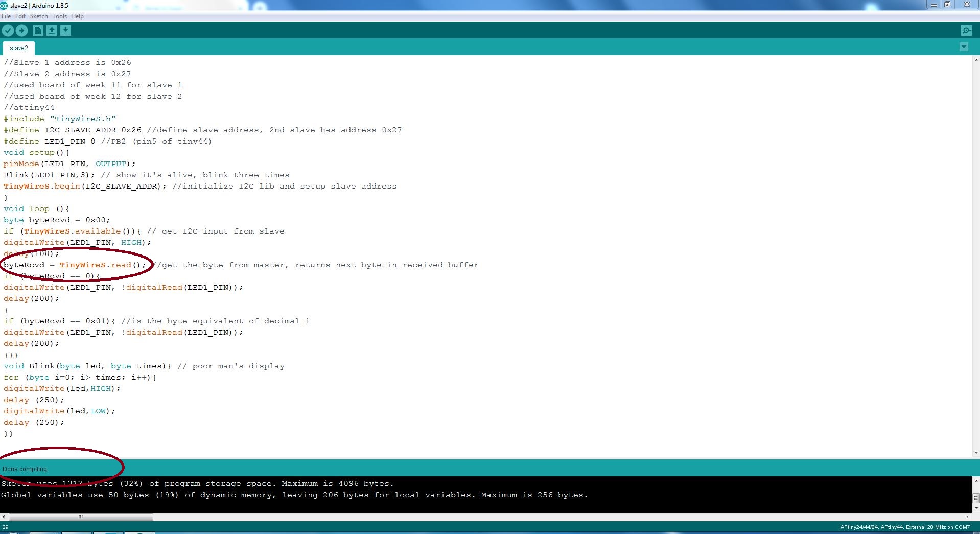Open the Tools menu
980x534 pixels.
59,16
